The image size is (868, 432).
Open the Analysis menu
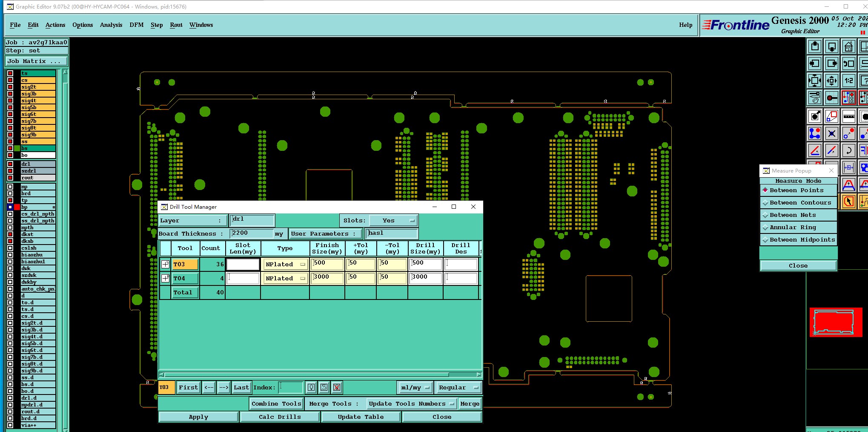click(111, 25)
